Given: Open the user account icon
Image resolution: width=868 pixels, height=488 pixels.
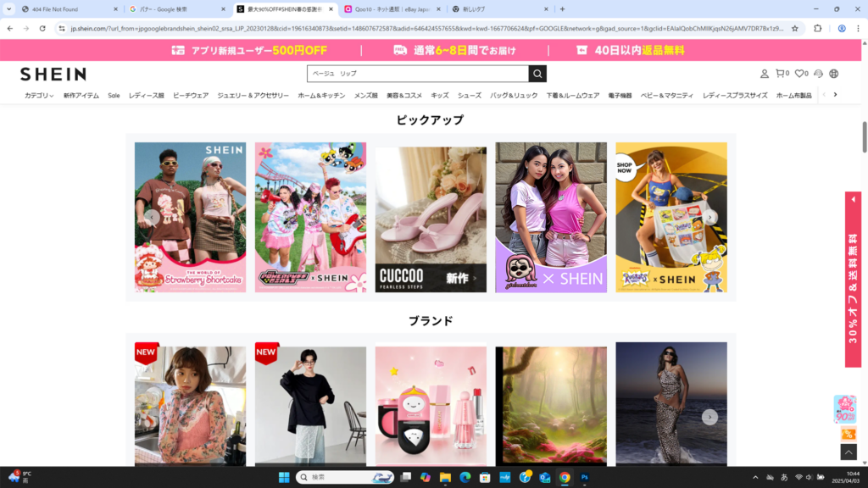Looking at the screenshot, I should pyautogui.click(x=764, y=74).
